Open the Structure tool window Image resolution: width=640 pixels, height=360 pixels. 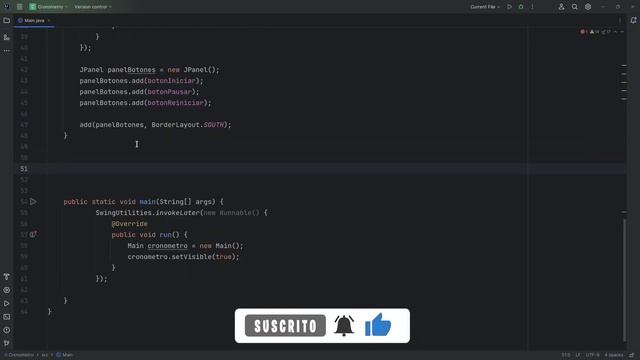tap(7, 37)
